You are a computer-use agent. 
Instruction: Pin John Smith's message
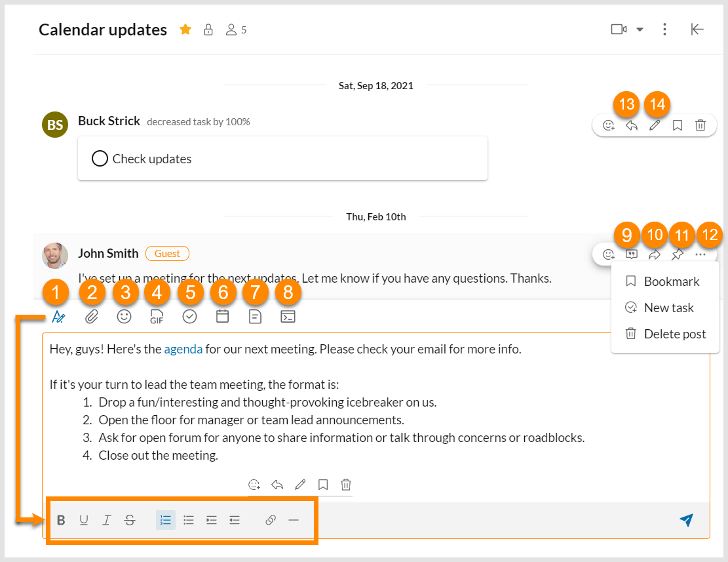coord(677,254)
